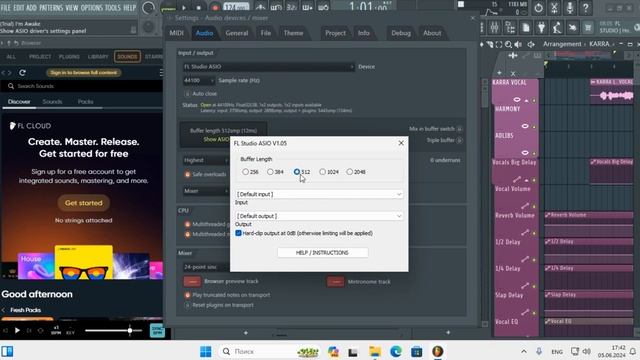Select 2048 buffer length radio button
The width and height of the screenshot is (640, 360).
349,172
